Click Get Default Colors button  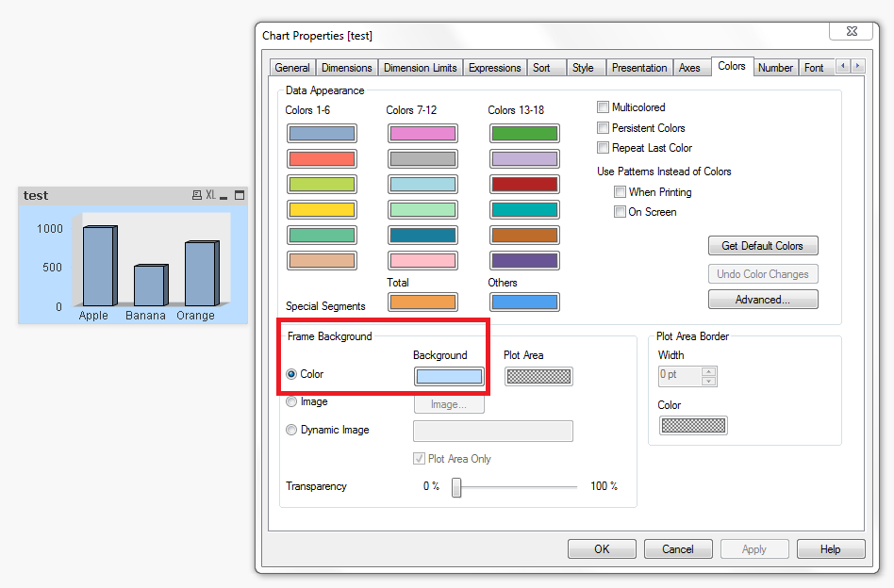point(763,246)
